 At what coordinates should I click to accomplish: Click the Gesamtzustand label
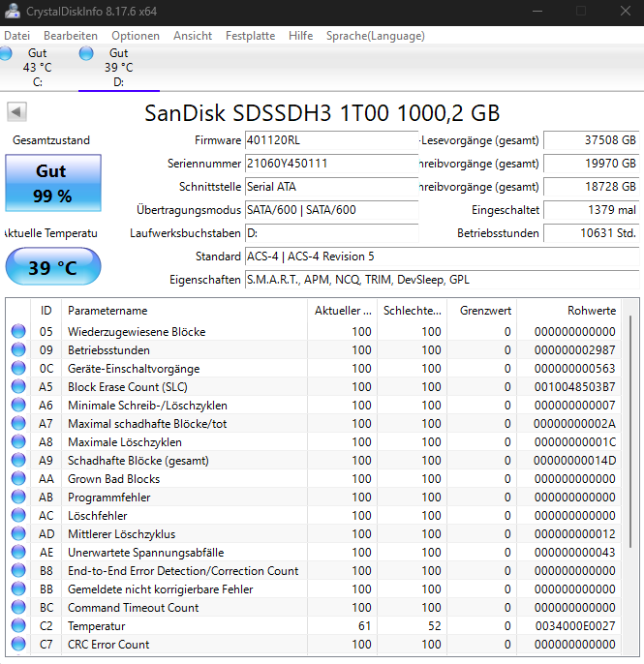pos(51,140)
